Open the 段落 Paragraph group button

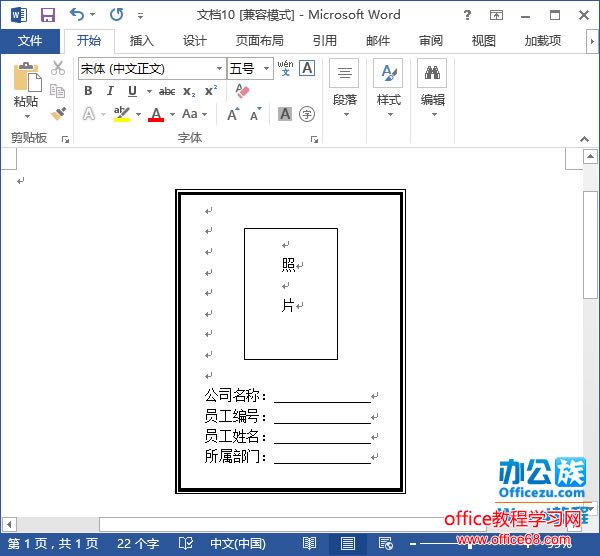point(344,89)
